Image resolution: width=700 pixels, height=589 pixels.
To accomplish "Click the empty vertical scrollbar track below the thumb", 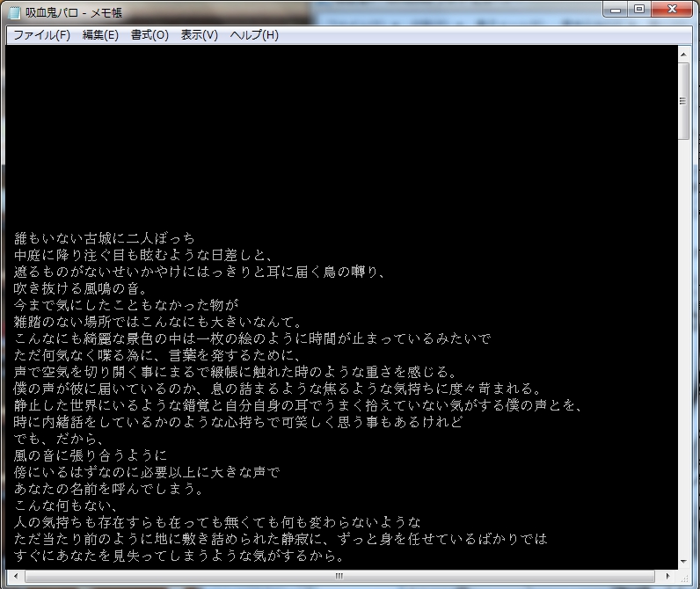I will 684,352.
